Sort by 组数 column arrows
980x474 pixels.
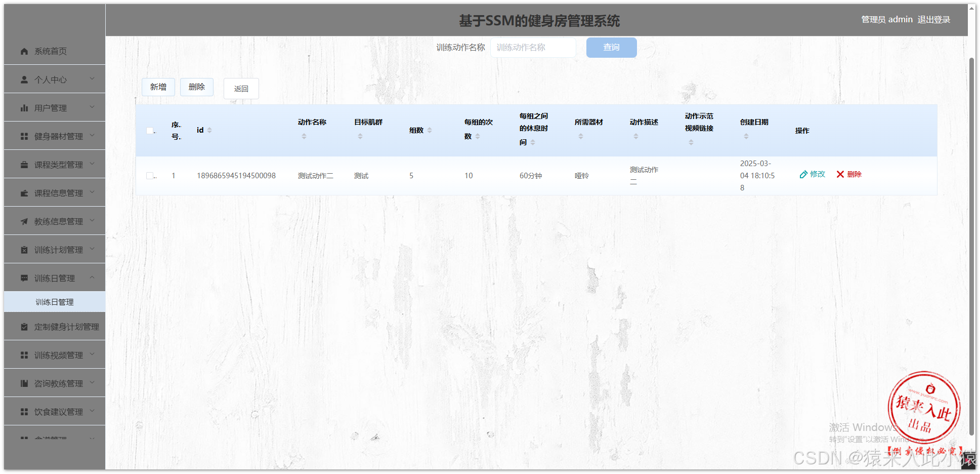[430, 130]
